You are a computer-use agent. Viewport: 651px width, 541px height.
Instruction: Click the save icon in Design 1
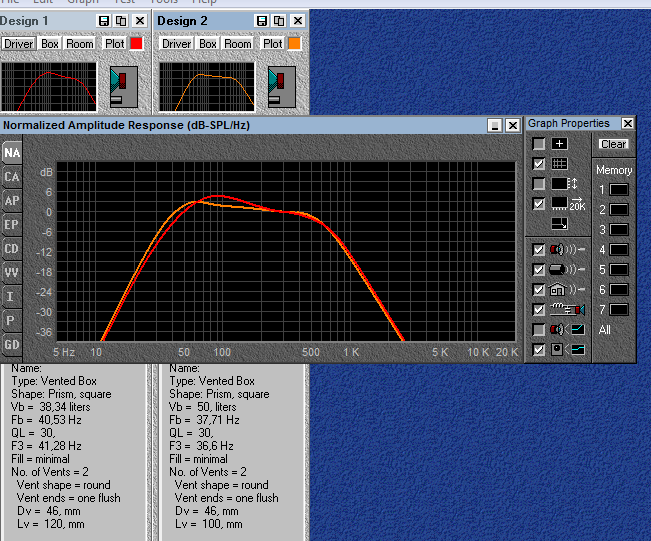coord(104,21)
